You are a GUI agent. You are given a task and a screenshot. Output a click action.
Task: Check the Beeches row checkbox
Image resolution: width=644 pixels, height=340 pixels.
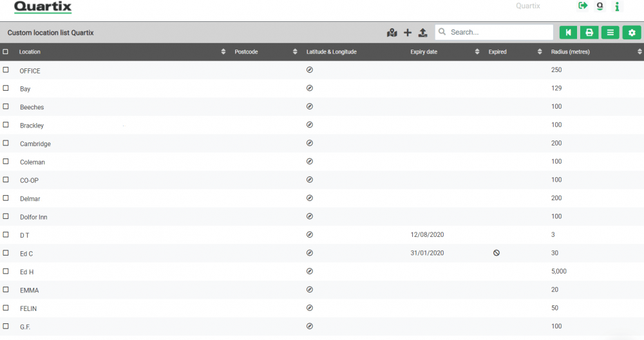coord(6,106)
